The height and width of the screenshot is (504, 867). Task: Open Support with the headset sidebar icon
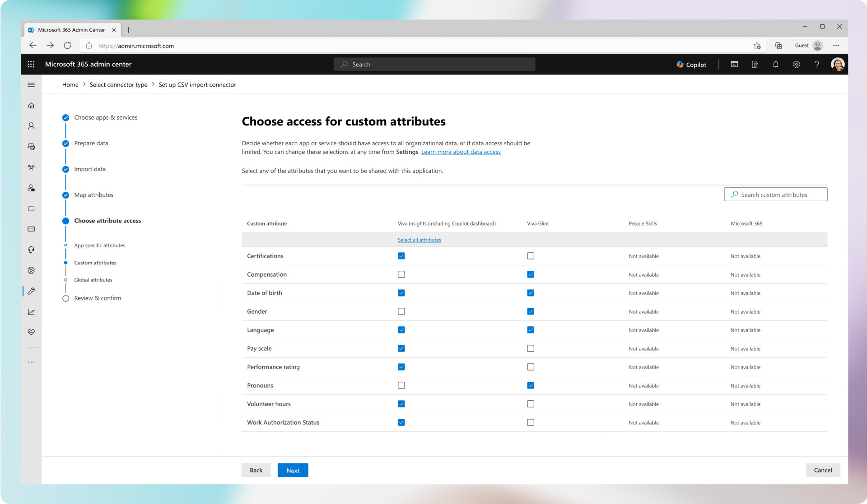[31, 250]
